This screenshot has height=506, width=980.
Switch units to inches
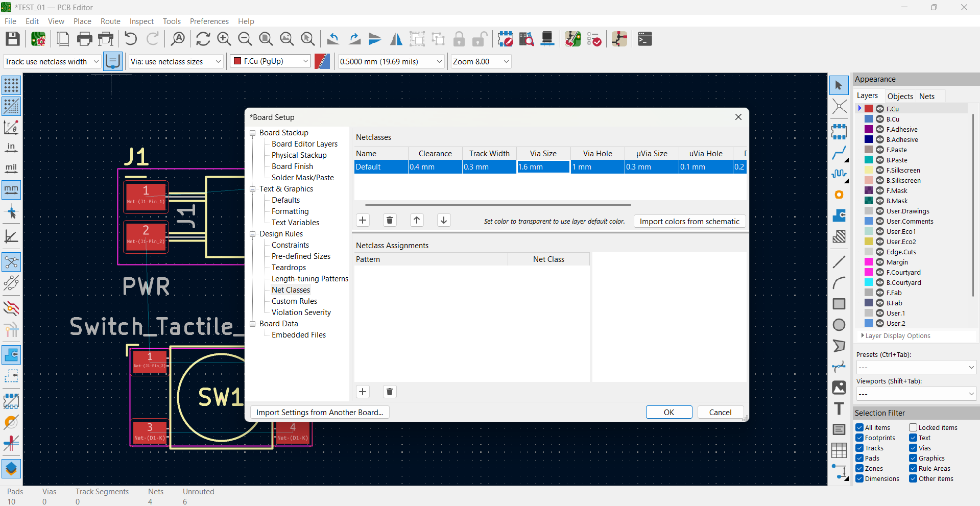click(x=11, y=148)
